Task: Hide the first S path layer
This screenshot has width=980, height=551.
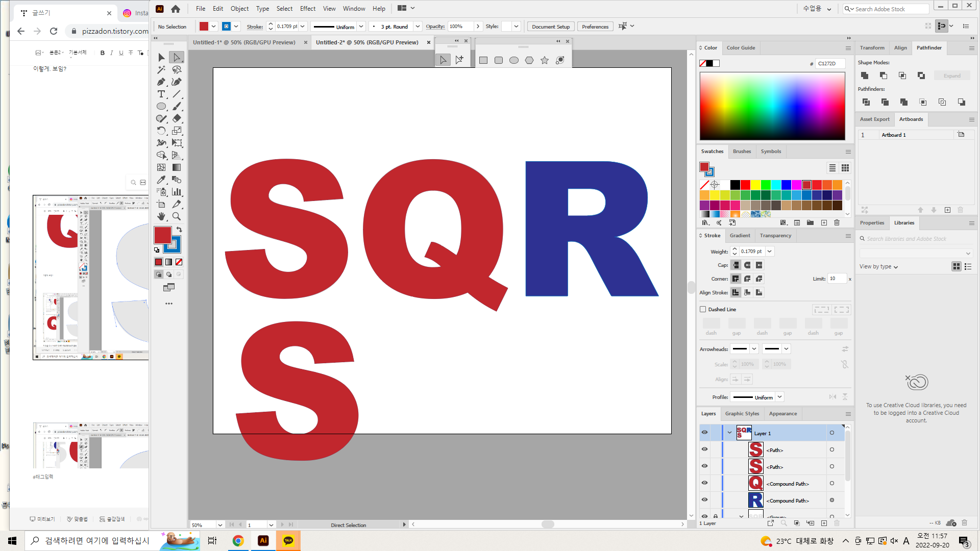Action: tap(704, 449)
